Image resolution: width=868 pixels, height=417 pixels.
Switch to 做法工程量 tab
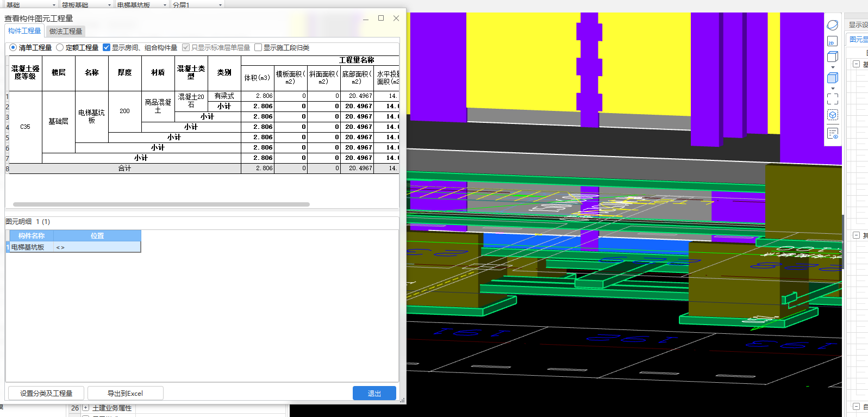[66, 32]
